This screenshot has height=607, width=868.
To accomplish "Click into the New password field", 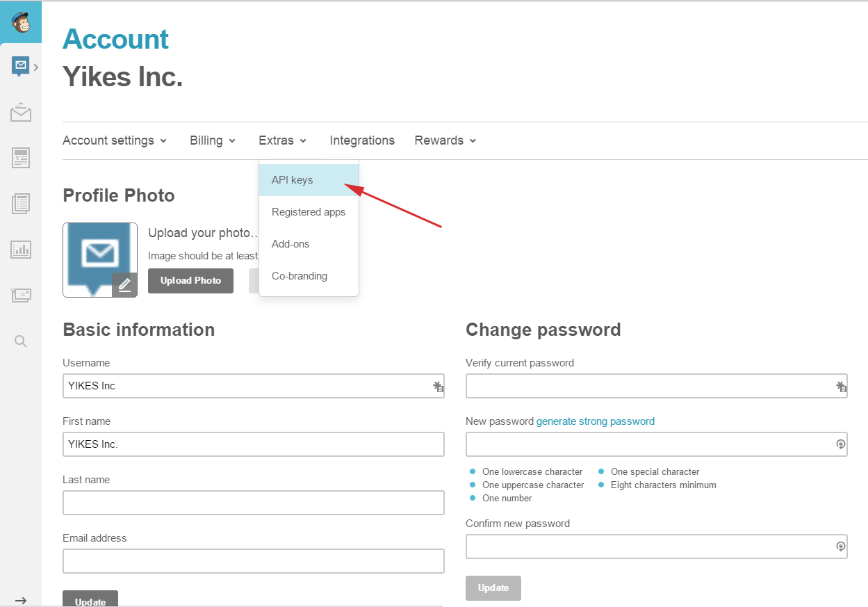I will (x=657, y=444).
